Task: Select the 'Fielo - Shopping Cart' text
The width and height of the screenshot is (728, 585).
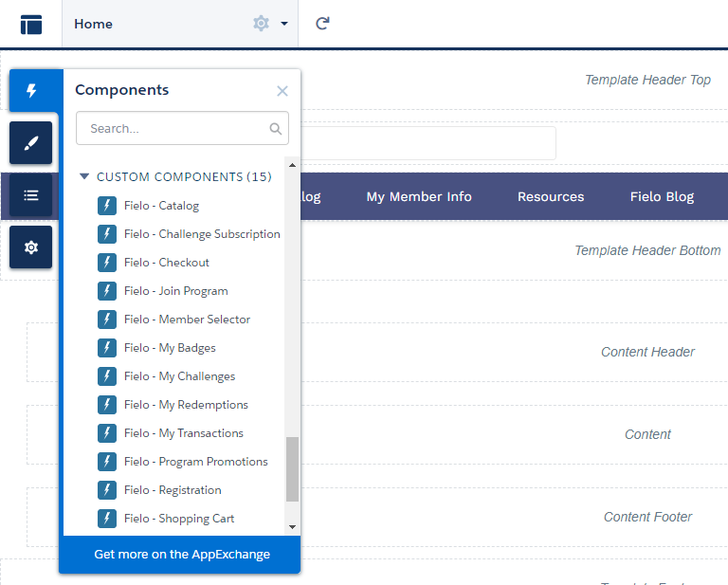Action: pyautogui.click(x=179, y=519)
